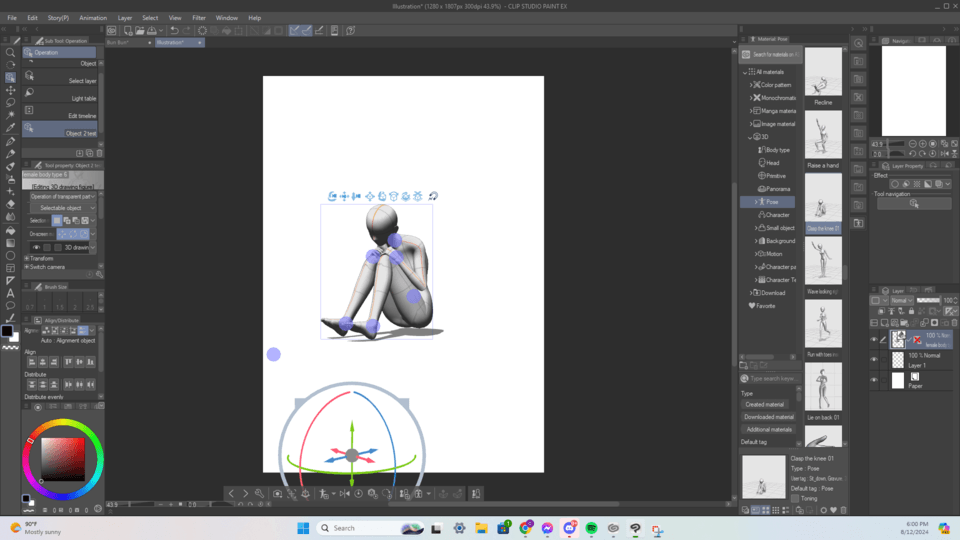Open the File menu
This screenshot has height=540, width=960.
click(12, 18)
